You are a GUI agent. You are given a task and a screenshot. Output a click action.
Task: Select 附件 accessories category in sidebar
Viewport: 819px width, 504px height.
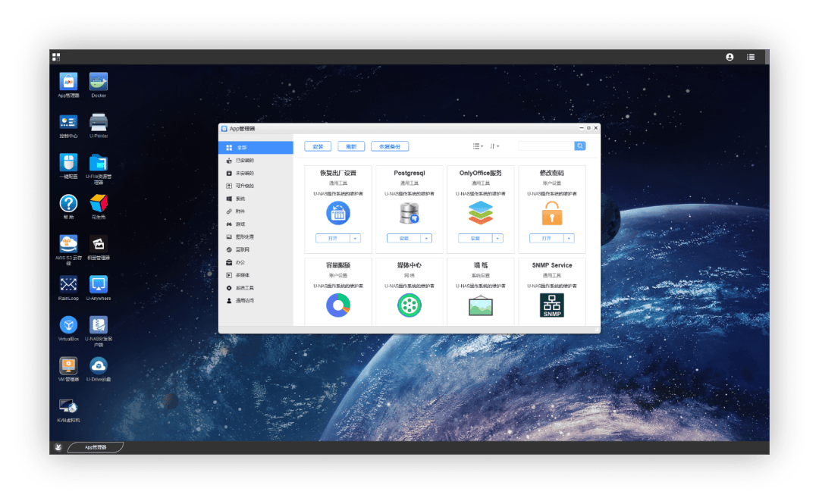pos(256,211)
